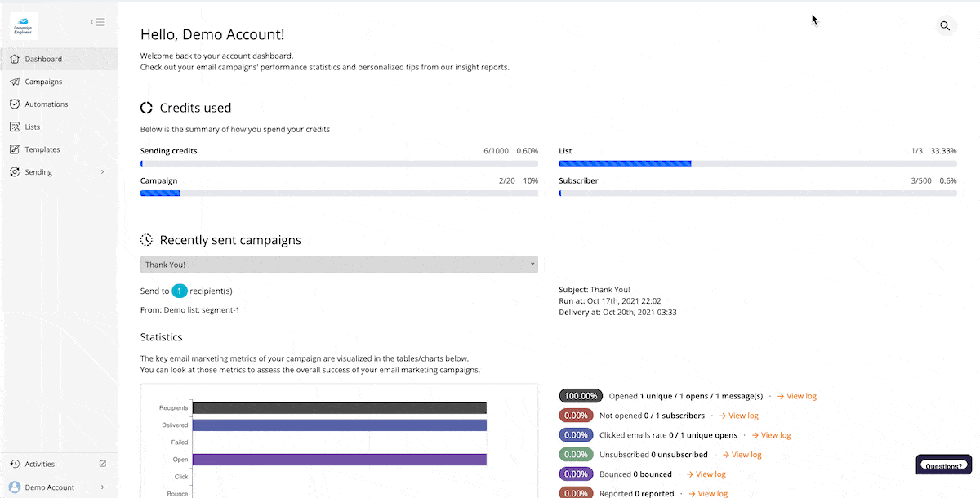Open Activities via the external link icon
Viewport: 980px width, 498px height.
[103, 464]
